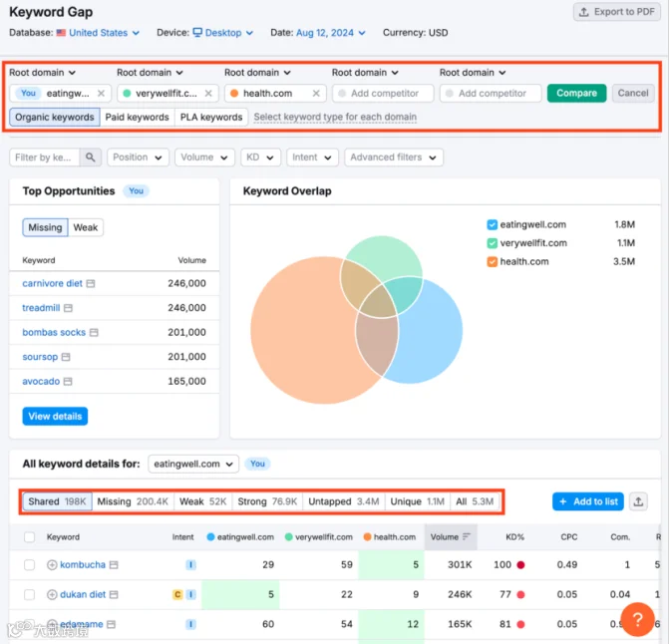Open the United States database dropdown
Screen dimensions: 669x644
(x=104, y=33)
